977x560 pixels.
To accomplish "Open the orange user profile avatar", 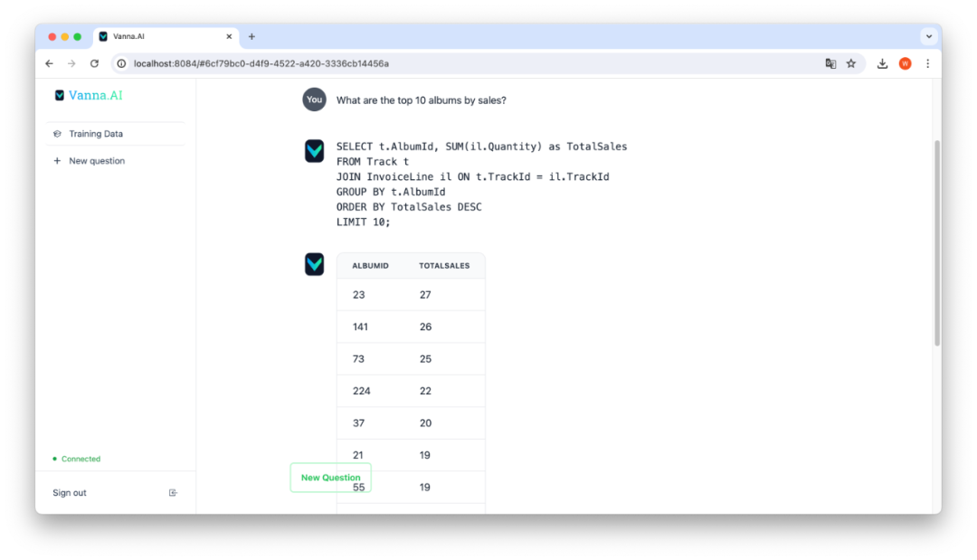I will click(906, 63).
